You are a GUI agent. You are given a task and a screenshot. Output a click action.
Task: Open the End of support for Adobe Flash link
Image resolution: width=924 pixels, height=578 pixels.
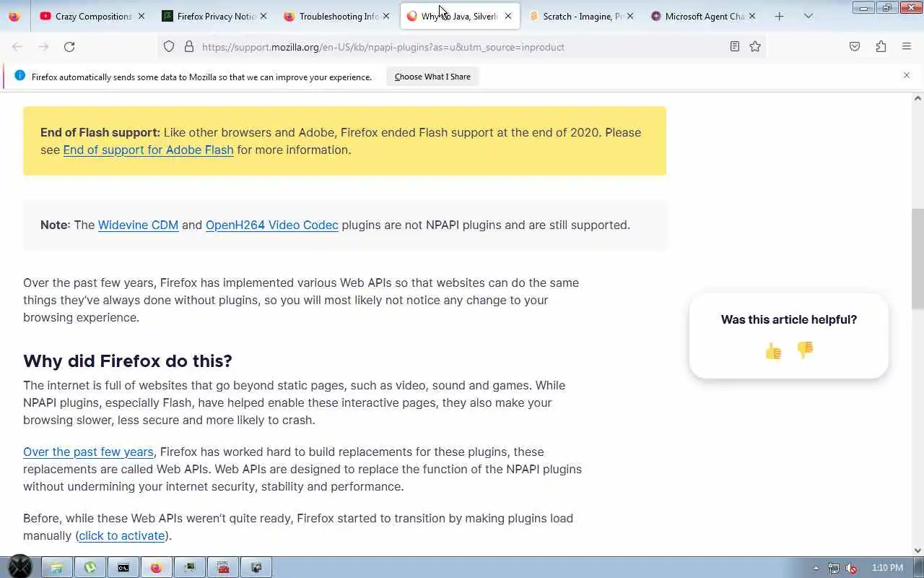[148, 150]
